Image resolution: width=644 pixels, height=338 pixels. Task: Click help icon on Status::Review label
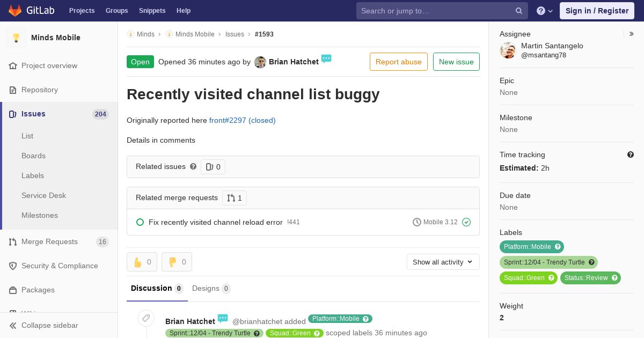click(614, 278)
